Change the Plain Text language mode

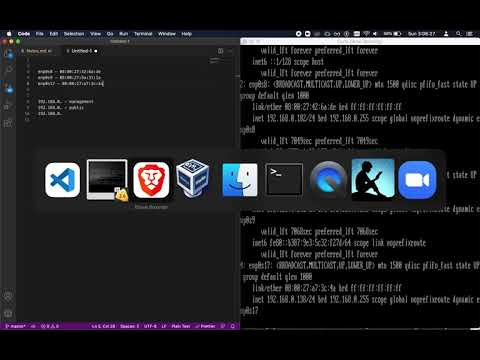[181, 326]
